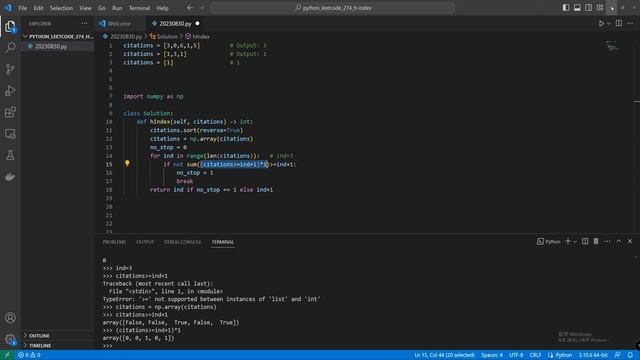Toggle the bottom panel layout icon

click(x=577, y=8)
